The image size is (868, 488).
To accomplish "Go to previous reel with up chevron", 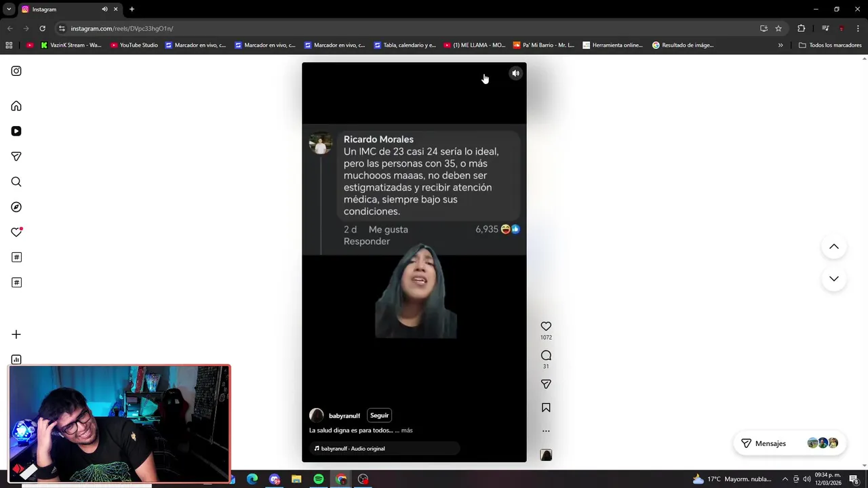I will pos(834,247).
